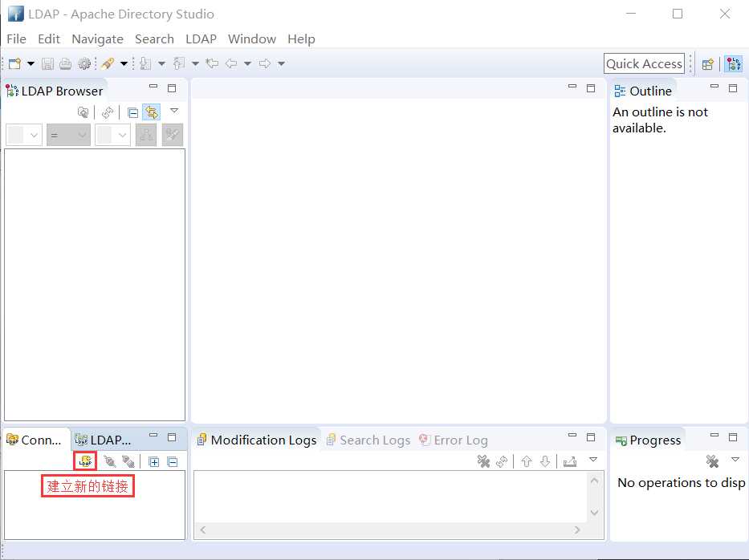This screenshot has width=749, height=560.
Task: Expand the Forward history dropdown arrow
Action: (281, 63)
